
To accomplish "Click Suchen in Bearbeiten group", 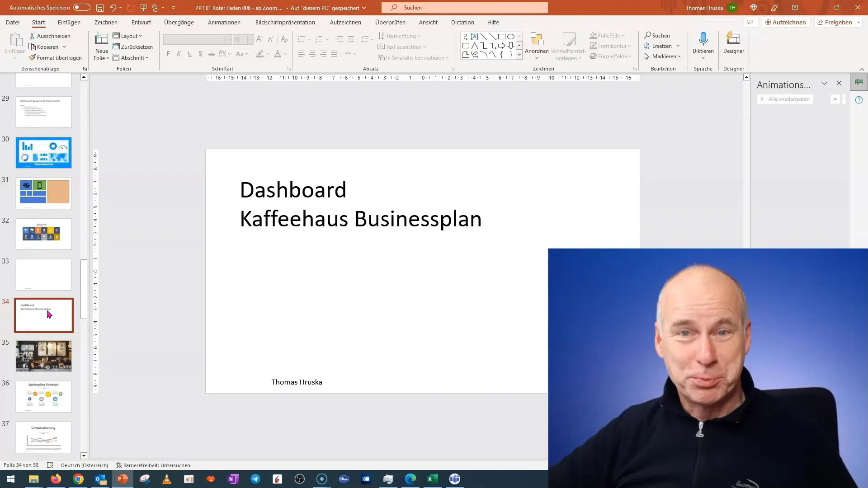I will pos(657,35).
